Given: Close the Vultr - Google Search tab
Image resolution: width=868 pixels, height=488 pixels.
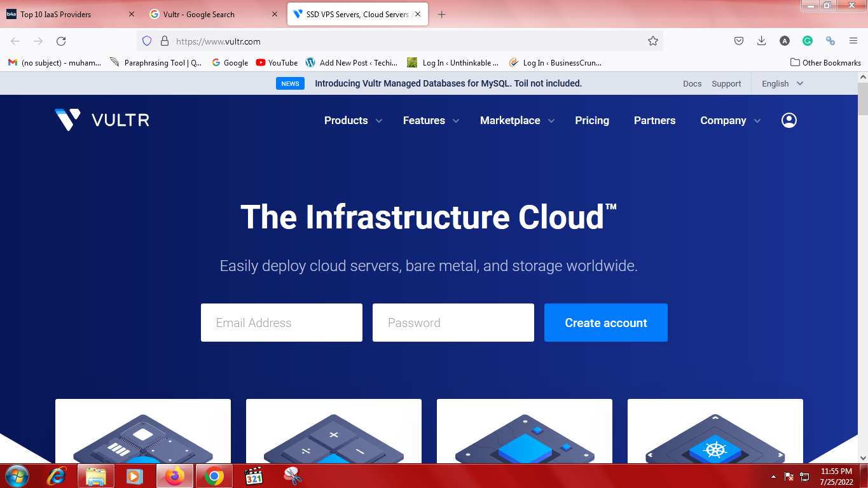Looking at the screenshot, I should (x=275, y=14).
